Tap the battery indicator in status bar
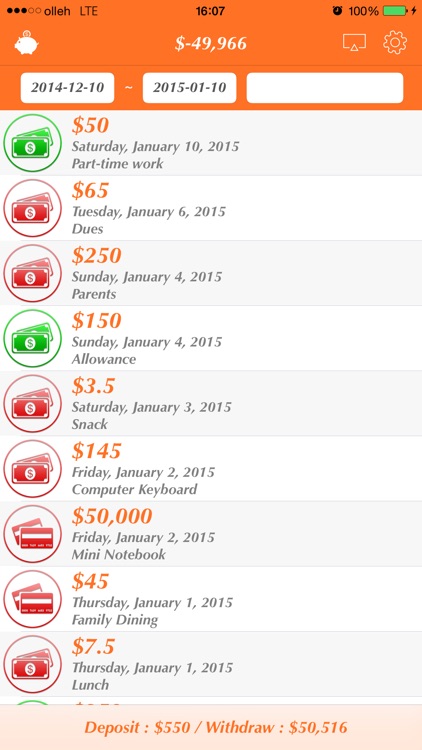This screenshot has width=422, height=750. pos(395,11)
